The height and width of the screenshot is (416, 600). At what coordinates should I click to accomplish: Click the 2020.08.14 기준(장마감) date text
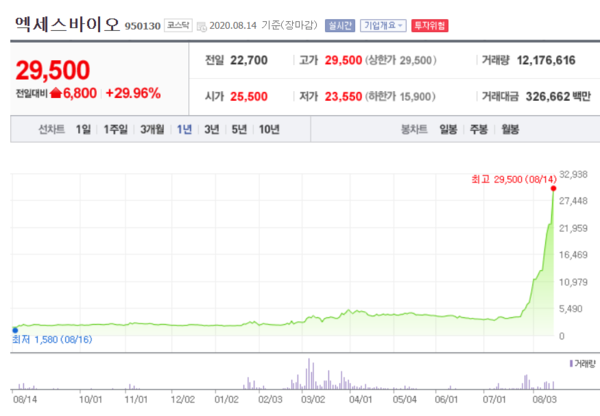coord(264,26)
